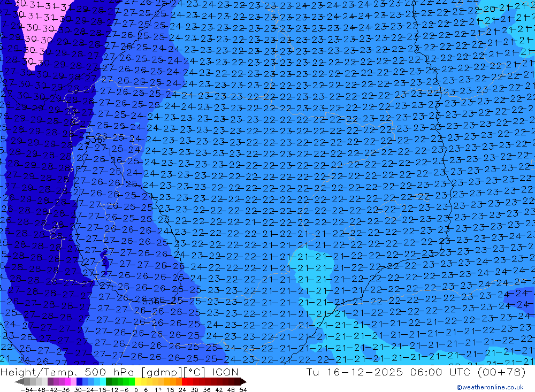The image size is (535, 392).
Task: Click the '(00+78)' forecast hour label
Action: [x=502, y=372]
